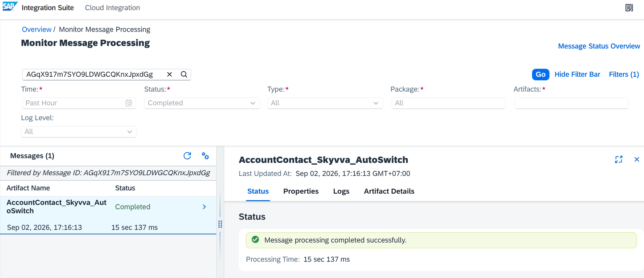Click Cloud Integration in the header

112,8
